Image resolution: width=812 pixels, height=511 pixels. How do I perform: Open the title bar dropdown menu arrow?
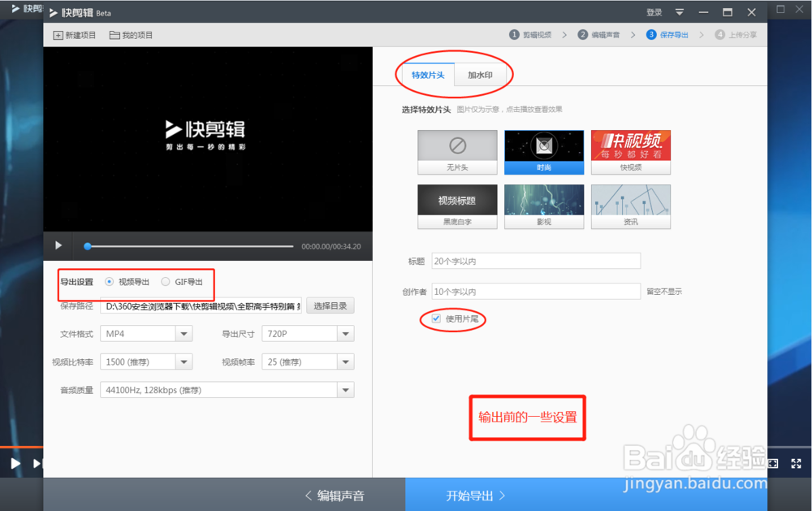coord(680,12)
